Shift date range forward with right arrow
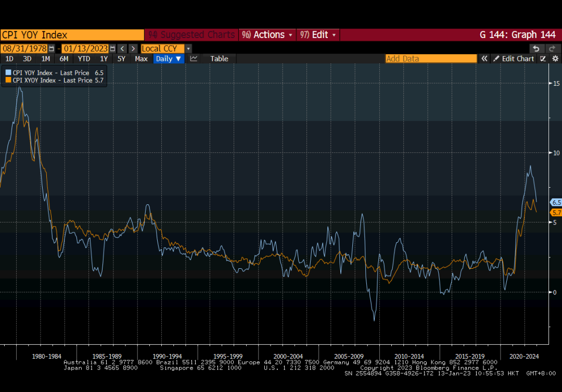Image resolution: width=562 pixels, height=392 pixels. coord(133,48)
